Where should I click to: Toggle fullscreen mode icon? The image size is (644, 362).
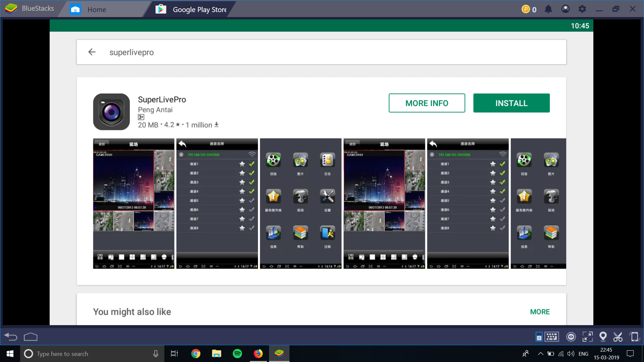click(x=587, y=337)
